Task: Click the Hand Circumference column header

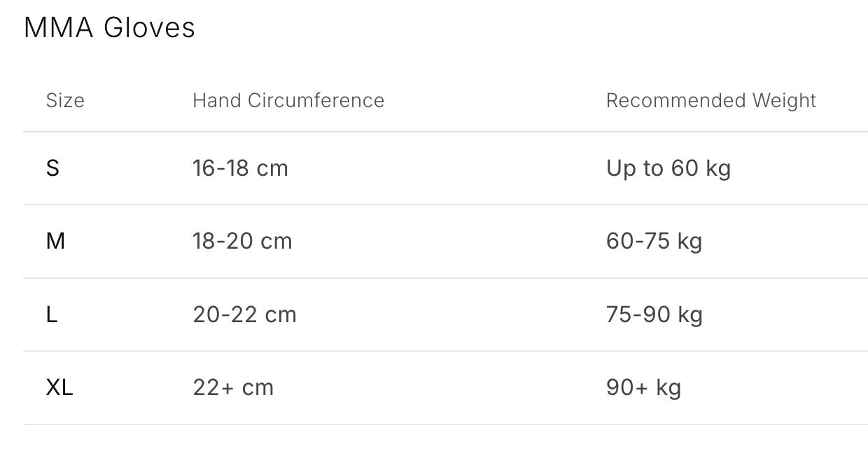Action: coord(288,100)
